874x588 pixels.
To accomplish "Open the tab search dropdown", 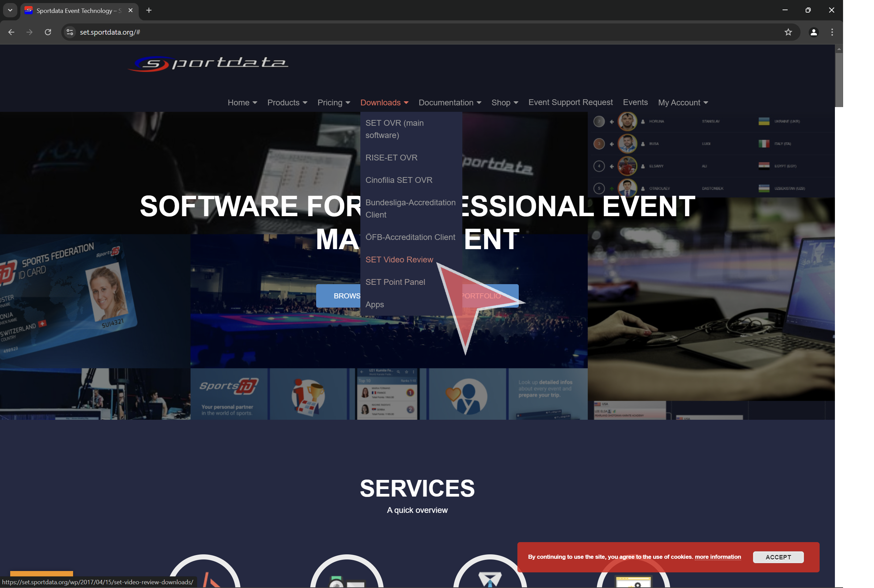I will [x=10, y=11].
